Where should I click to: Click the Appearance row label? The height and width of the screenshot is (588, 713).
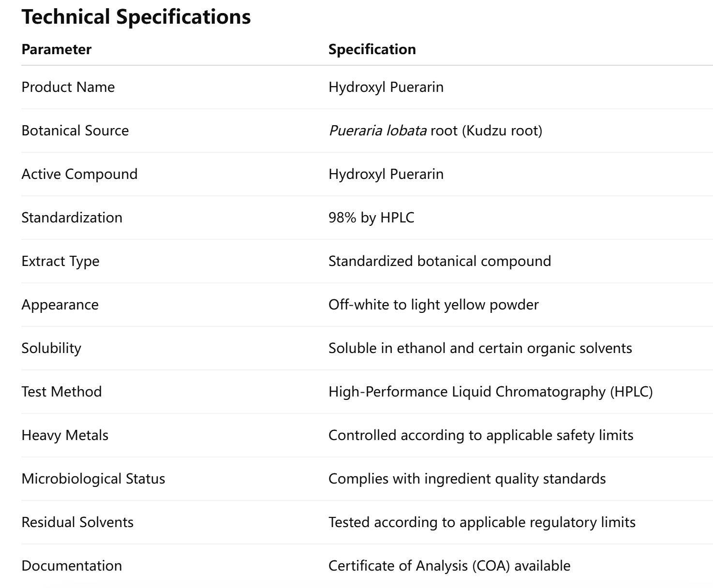coord(60,305)
